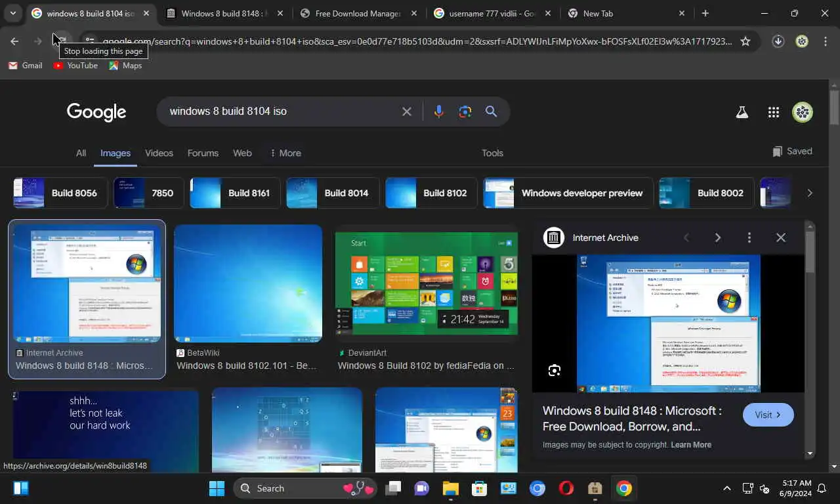The image size is (840, 504).
Task: Switch to the Free Download Manager tab
Action: [x=358, y=13]
